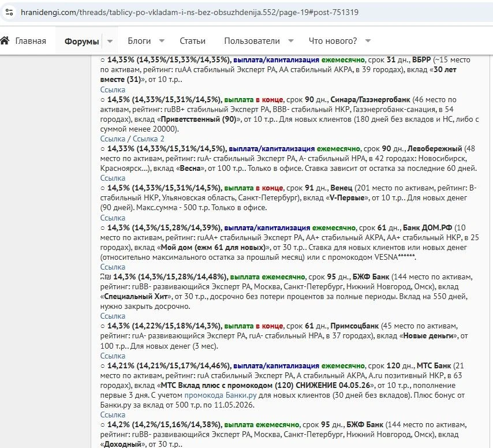Click the special marker icon before БЖФ 14,3% entry
The width and height of the screenshot is (493, 448).
106,277
